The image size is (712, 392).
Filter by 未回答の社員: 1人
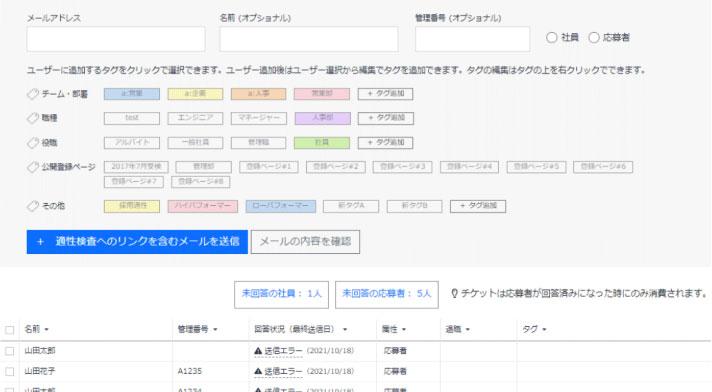[282, 294]
